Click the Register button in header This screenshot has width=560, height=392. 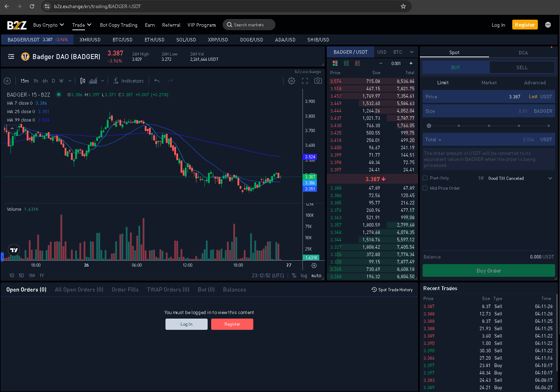click(x=525, y=25)
